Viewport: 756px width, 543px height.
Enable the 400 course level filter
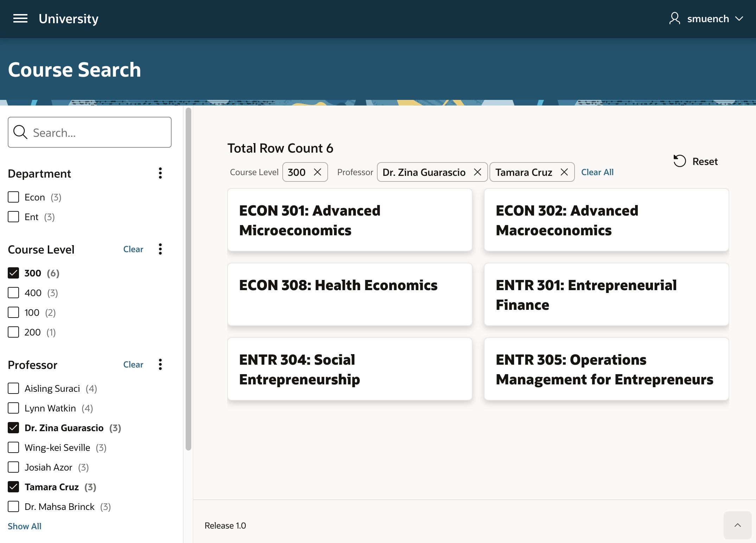click(13, 292)
